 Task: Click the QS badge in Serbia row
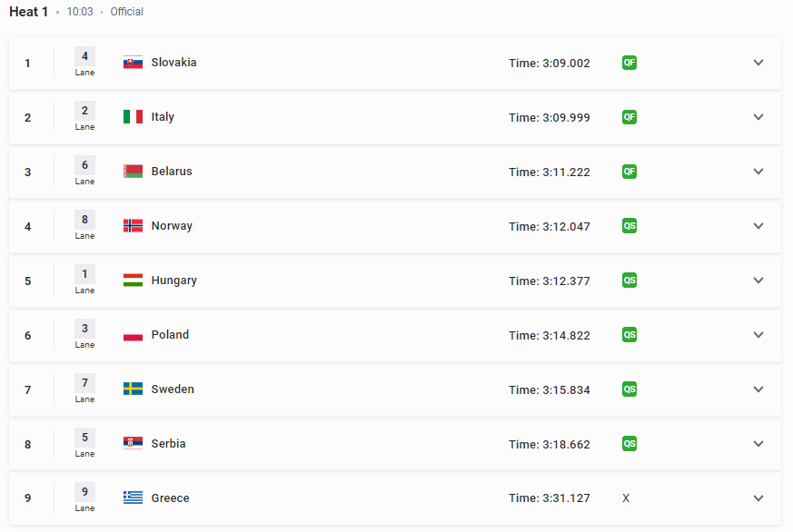click(629, 444)
